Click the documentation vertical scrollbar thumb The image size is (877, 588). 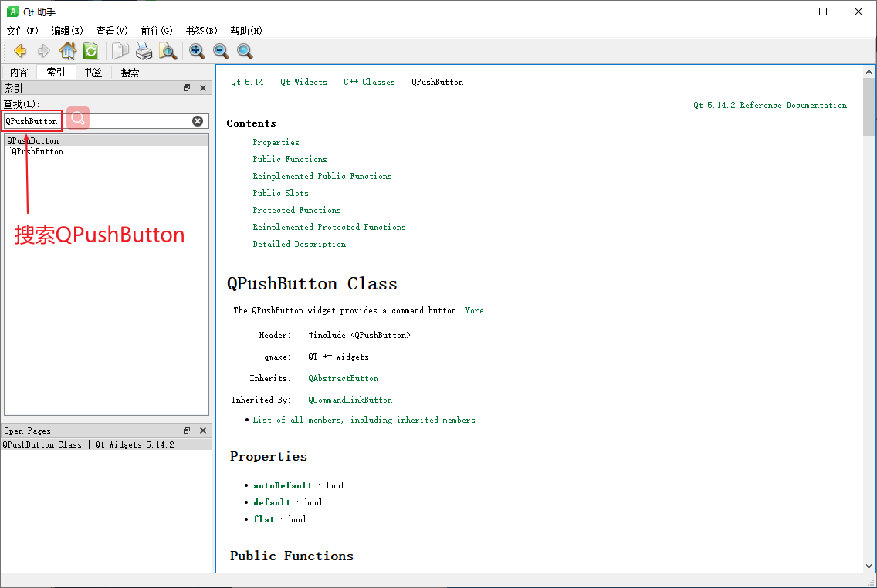tap(869, 106)
